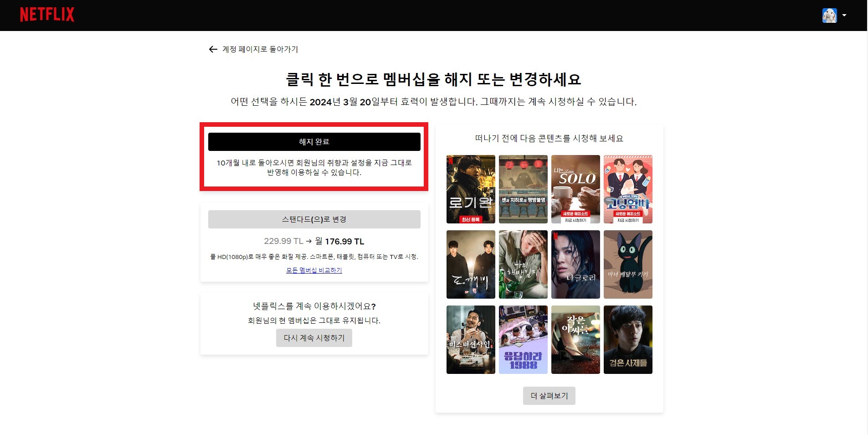868x435 pixels.
Task: Click the Netflix logo
Action: pos(47,14)
